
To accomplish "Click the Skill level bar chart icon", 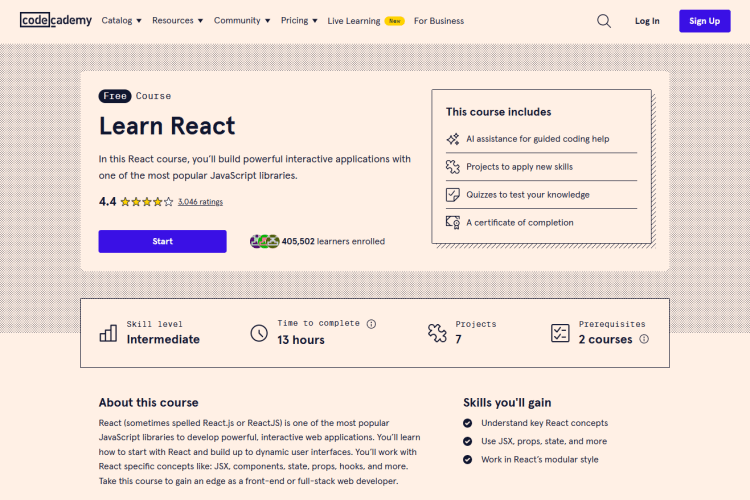I will (108, 333).
